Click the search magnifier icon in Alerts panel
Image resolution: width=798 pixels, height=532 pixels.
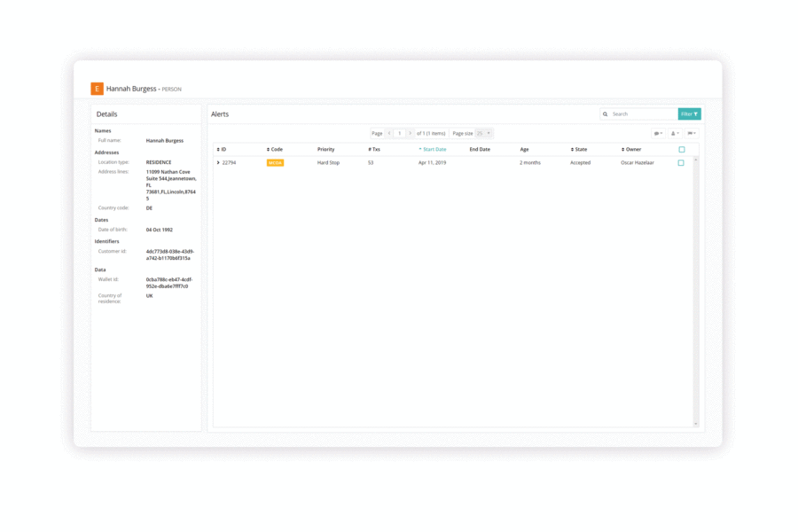pyautogui.click(x=606, y=113)
